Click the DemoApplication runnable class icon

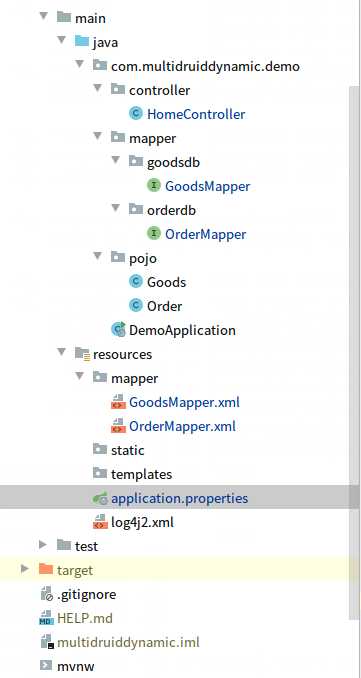pyautogui.click(x=118, y=329)
